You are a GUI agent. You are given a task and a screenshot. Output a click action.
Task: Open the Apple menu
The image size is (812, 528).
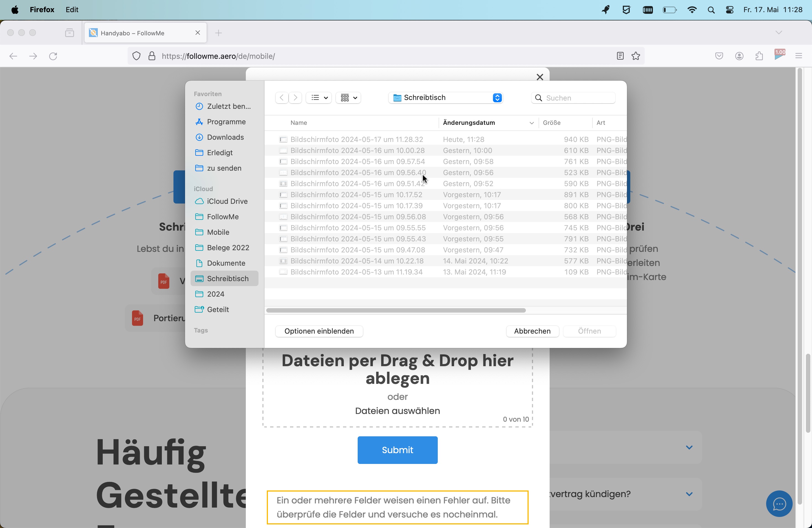(15, 10)
